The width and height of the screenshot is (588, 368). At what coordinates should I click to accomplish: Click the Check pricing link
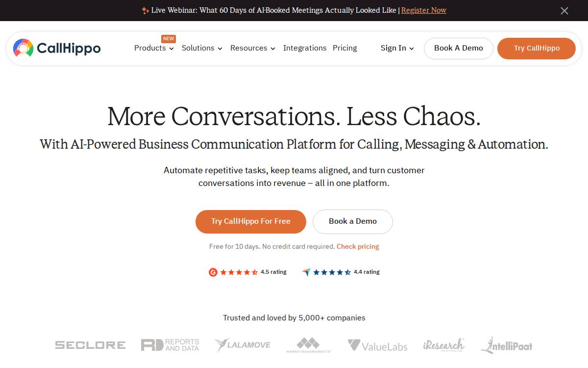click(x=358, y=246)
